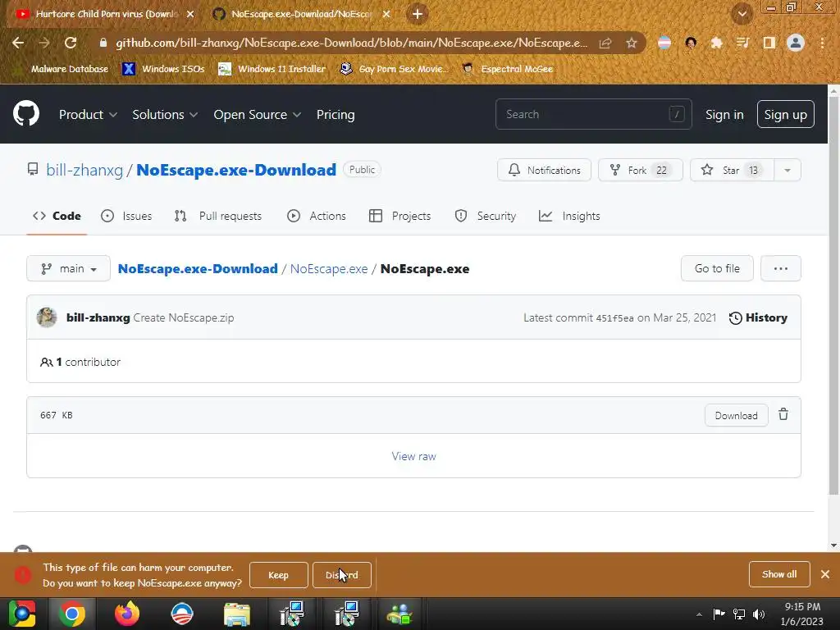Launch Firefox from the taskbar
Viewport: 840px width, 630px height.
tap(127, 614)
